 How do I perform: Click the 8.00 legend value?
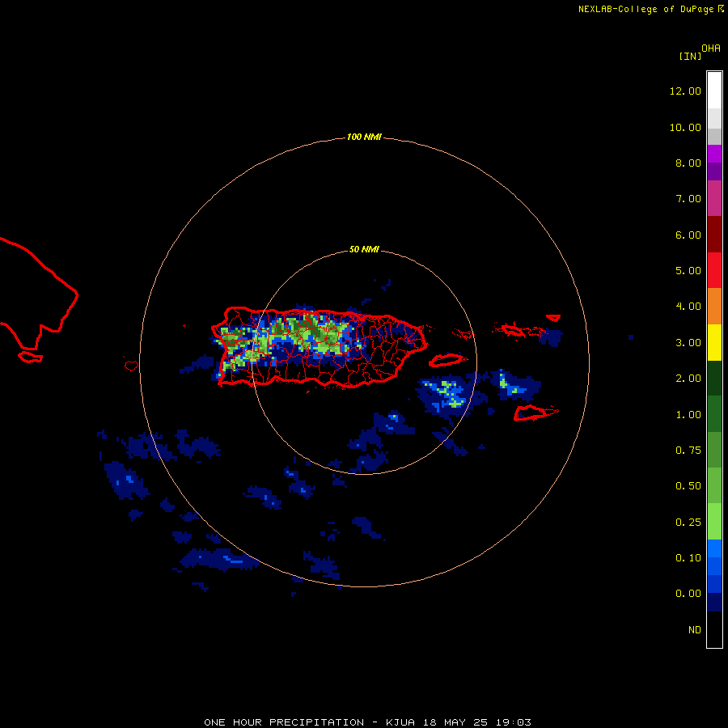click(x=688, y=163)
